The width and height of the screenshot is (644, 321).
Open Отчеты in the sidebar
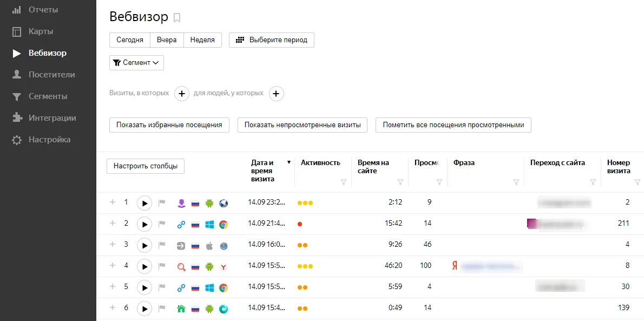tap(43, 10)
